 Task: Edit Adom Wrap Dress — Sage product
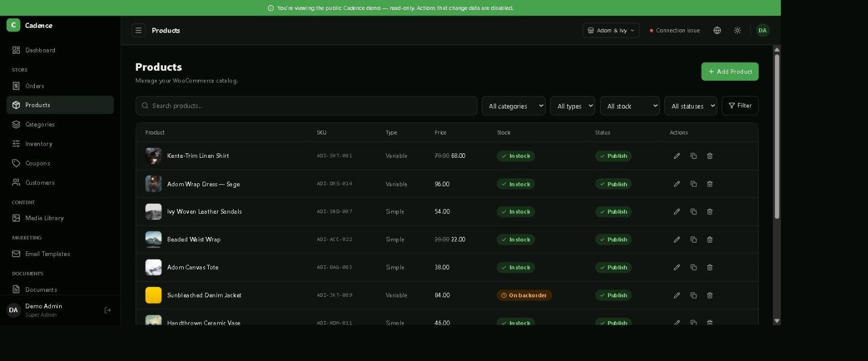(676, 184)
